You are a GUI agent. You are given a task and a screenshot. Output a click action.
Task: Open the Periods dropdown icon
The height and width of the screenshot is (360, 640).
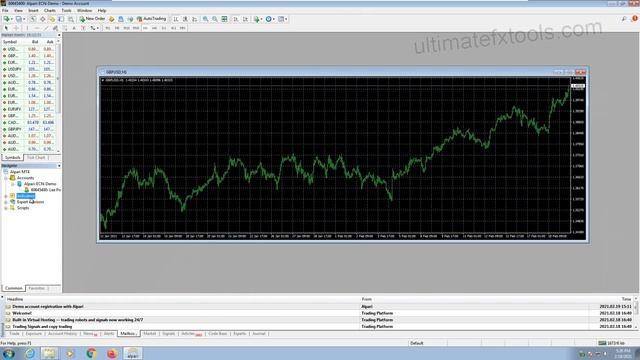[270, 19]
